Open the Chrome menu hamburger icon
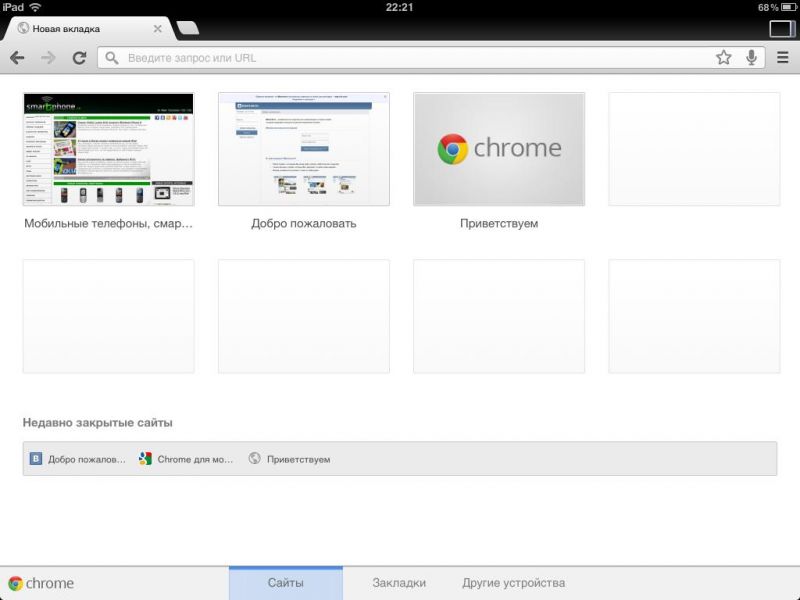Image resolution: width=800 pixels, height=600 pixels. [x=783, y=58]
